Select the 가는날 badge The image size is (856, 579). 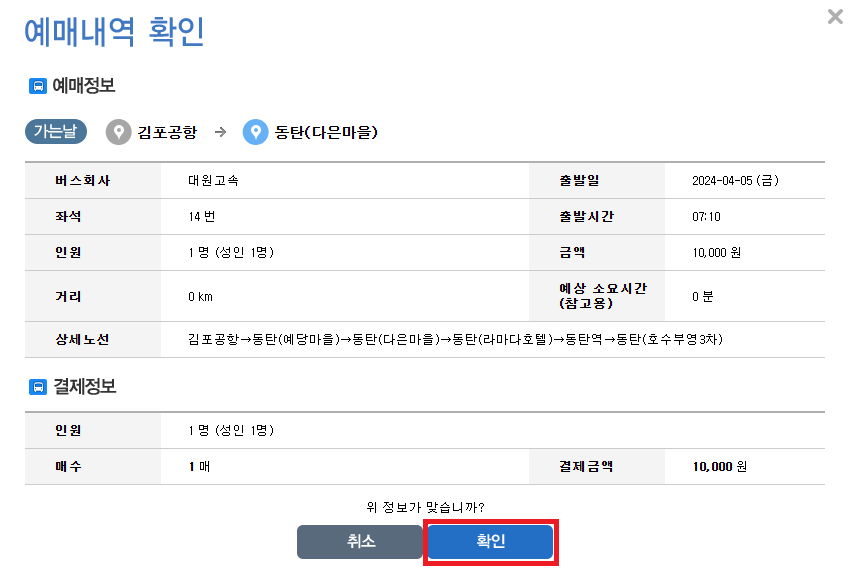pyautogui.click(x=54, y=131)
